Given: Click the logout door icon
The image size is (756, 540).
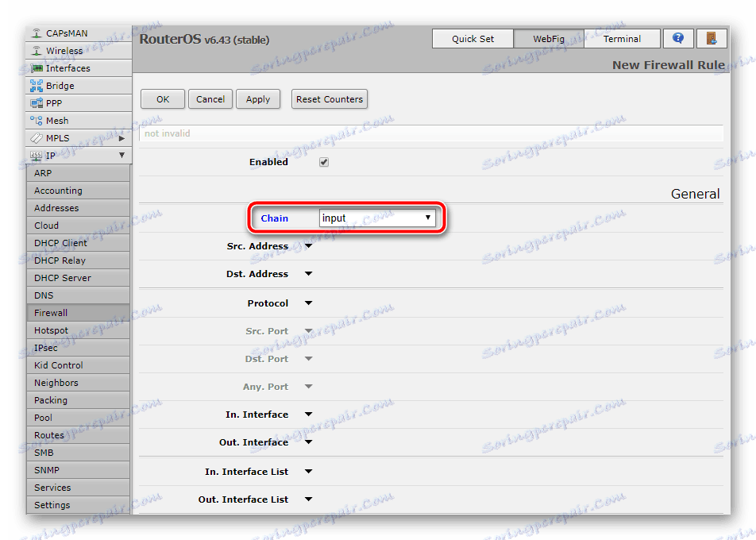Looking at the screenshot, I should (x=712, y=38).
